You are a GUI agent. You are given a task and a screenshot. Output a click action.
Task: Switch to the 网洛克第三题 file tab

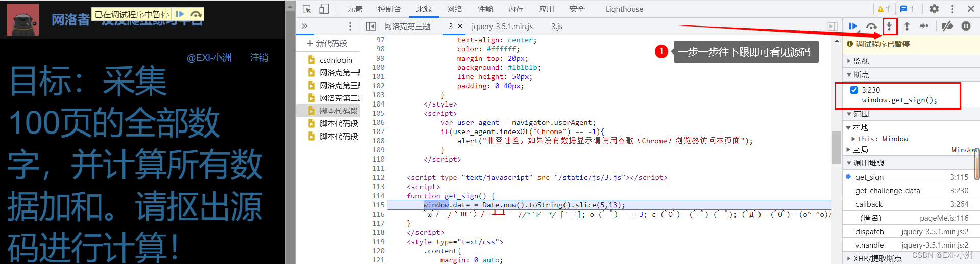407,26
